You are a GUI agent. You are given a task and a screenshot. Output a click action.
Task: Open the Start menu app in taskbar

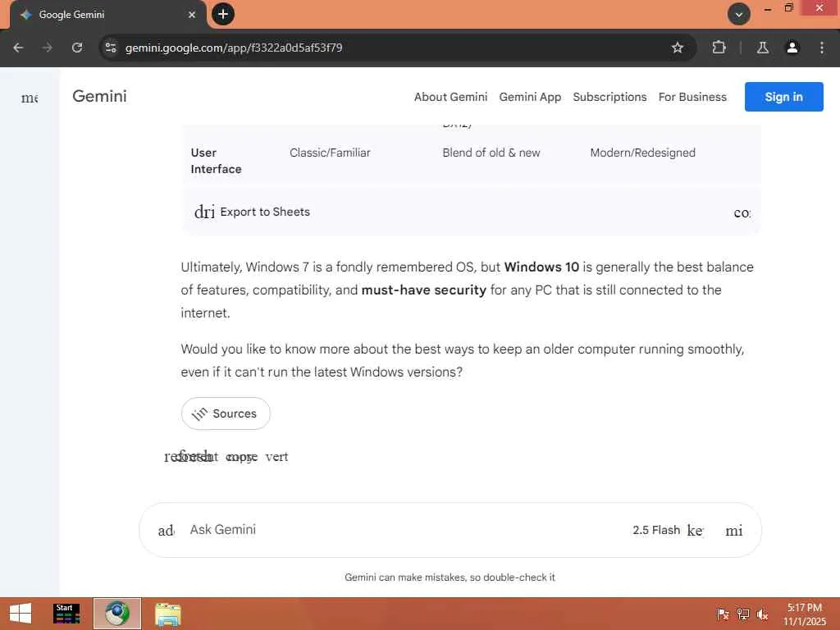coord(66,614)
